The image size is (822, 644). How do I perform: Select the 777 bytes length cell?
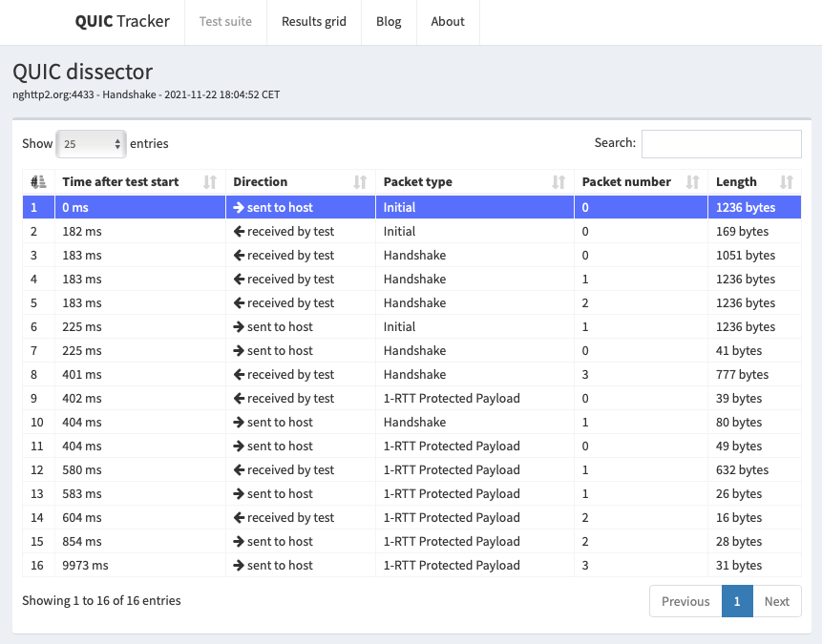754,375
